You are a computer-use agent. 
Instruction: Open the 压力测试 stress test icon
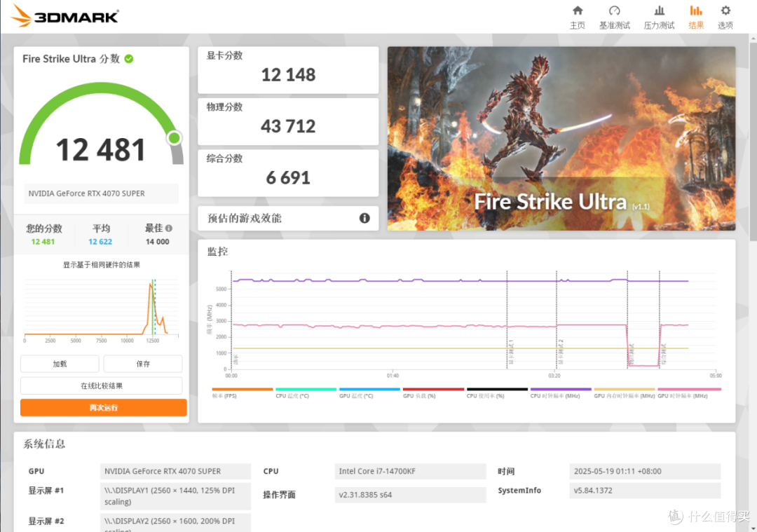tap(659, 11)
